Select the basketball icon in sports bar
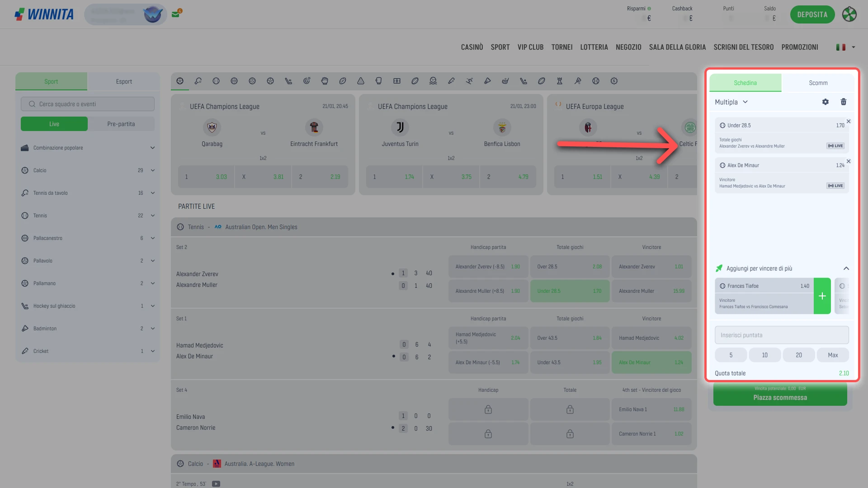Image resolution: width=868 pixels, height=488 pixels. click(x=234, y=81)
